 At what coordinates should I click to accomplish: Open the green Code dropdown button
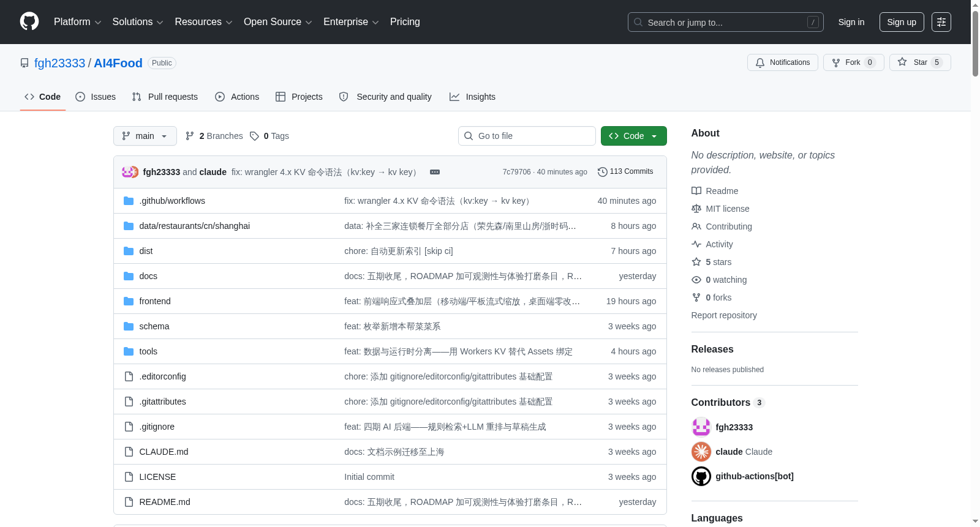pos(634,136)
